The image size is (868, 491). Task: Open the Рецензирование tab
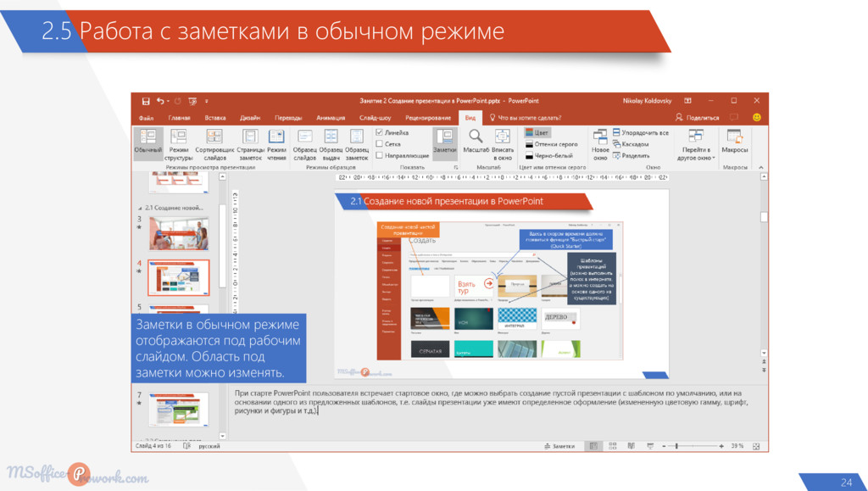(428, 118)
